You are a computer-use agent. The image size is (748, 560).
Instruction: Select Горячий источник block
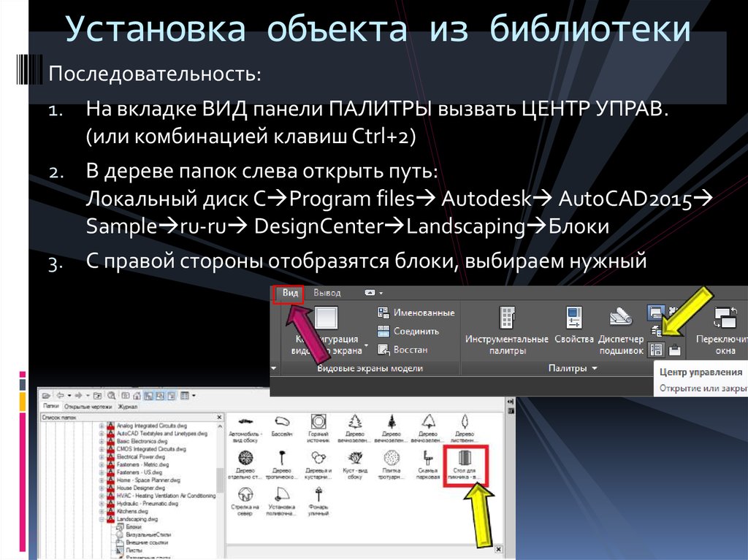[x=318, y=429]
